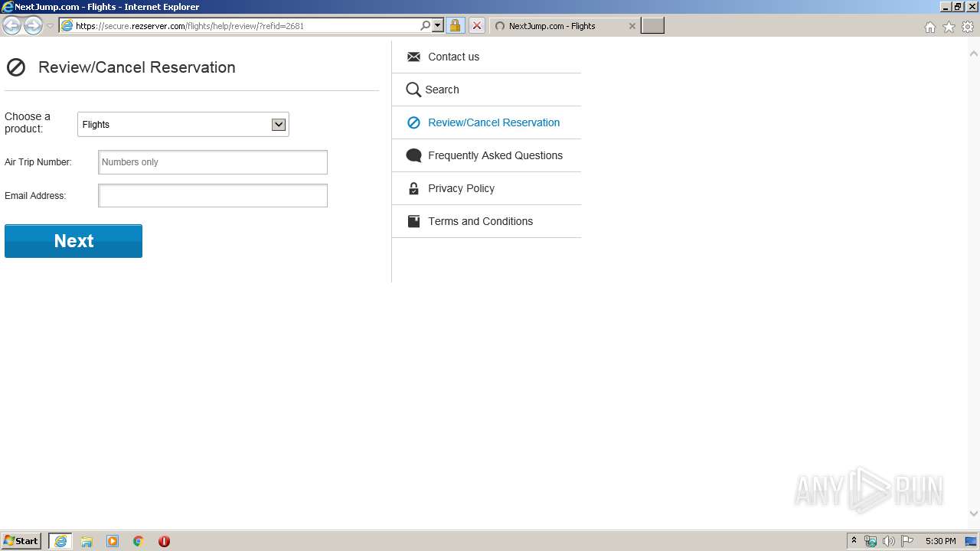The height and width of the screenshot is (551, 980).
Task: Select Review/Cancel Reservation in sidebar
Action: click(x=494, y=122)
